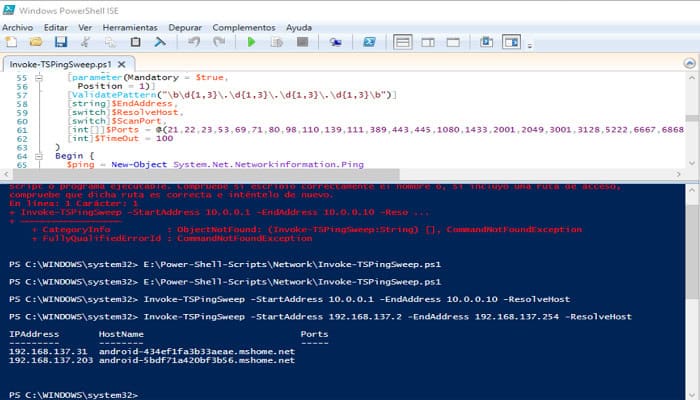Toggle the command add-on pane

pos(511,42)
